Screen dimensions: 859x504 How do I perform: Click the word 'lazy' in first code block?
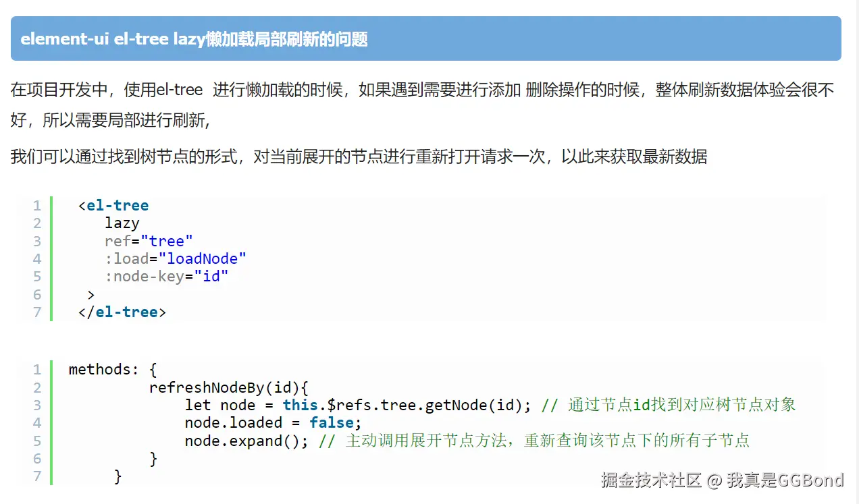point(122,223)
